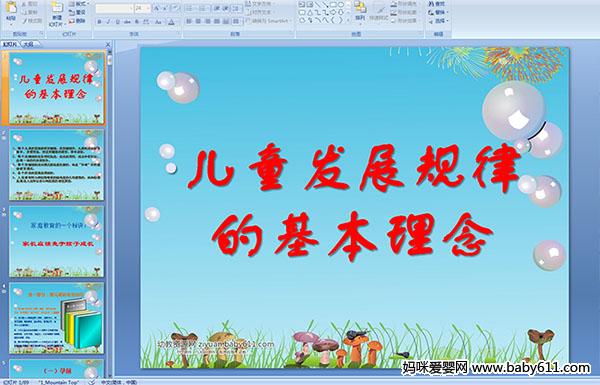
Task: Select the slide 4 thumbnail with the books image
Action: coord(57,318)
